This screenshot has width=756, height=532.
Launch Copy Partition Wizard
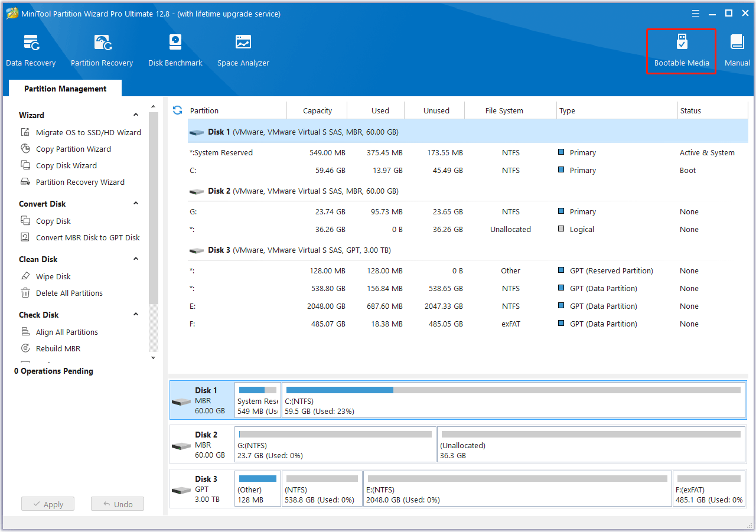[66, 149]
